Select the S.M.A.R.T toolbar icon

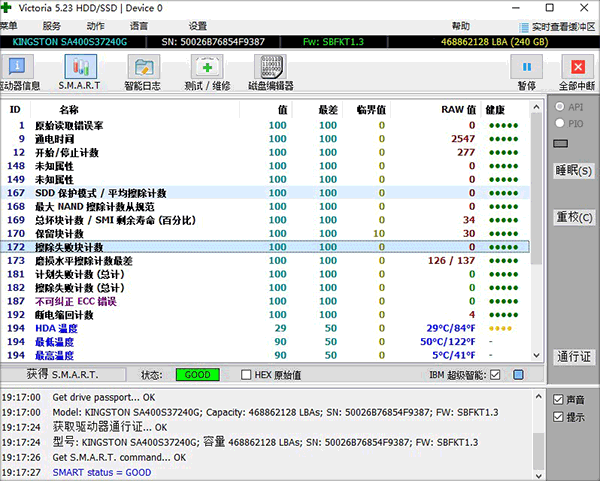tap(80, 67)
